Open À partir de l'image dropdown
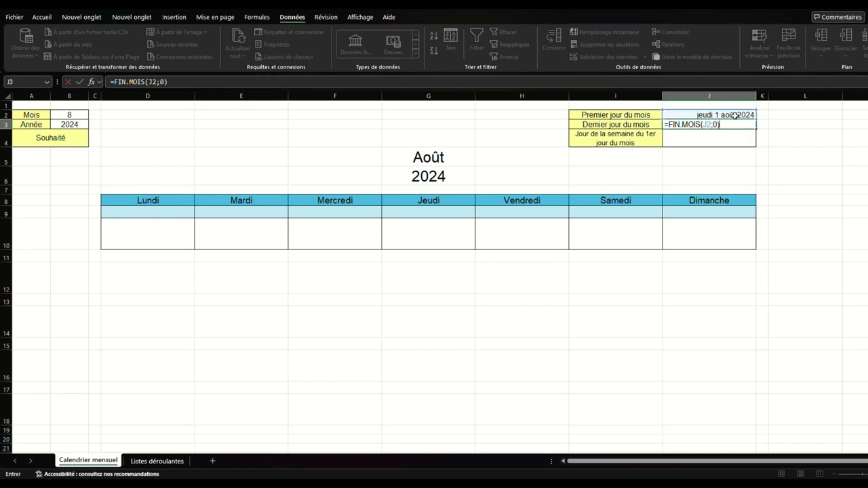The image size is (868, 488). pyautogui.click(x=177, y=32)
